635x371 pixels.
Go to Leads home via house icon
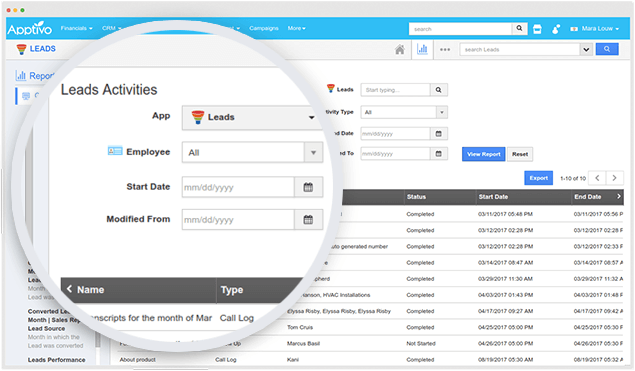[400, 49]
